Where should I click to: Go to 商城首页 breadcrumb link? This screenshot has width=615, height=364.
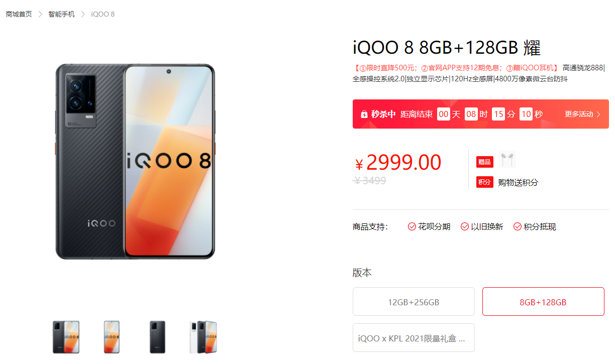(19, 14)
